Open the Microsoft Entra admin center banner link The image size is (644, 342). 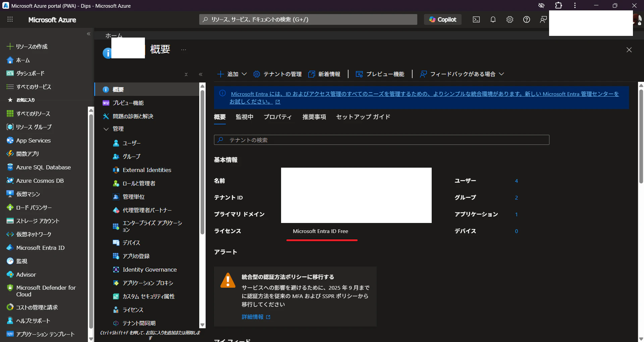(424, 98)
